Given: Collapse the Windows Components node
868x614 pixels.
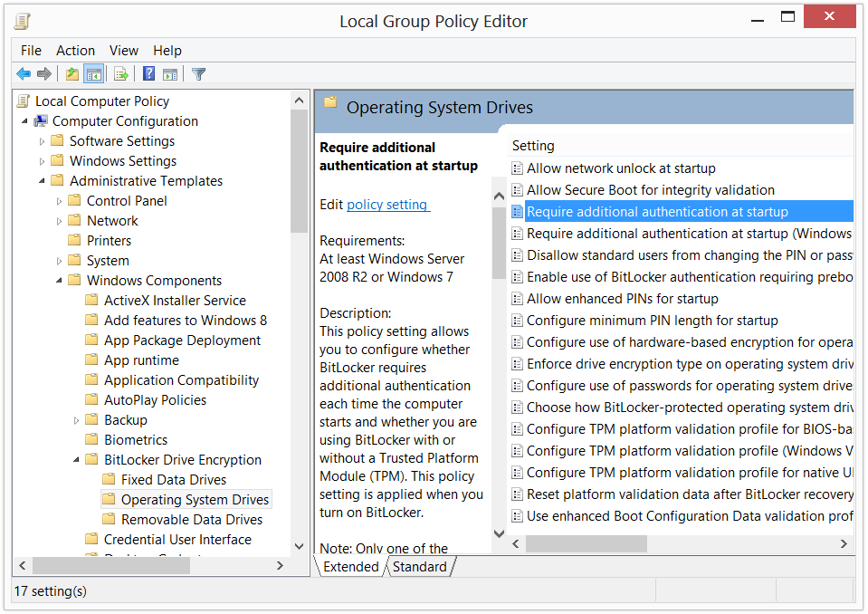Looking at the screenshot, I should pos(59,281).
